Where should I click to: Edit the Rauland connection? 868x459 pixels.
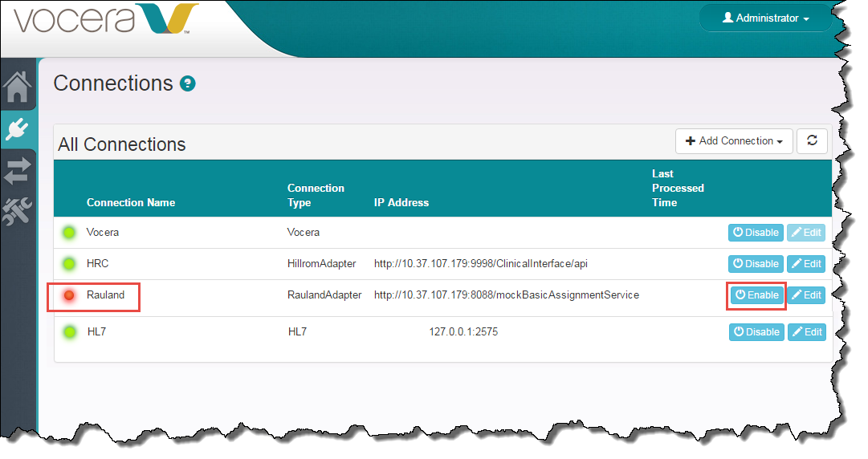(806, 295)
